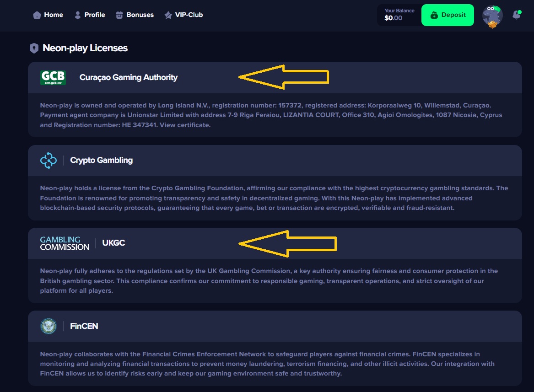
Task: Click the Profile person icon
Action: click(78, 15)
